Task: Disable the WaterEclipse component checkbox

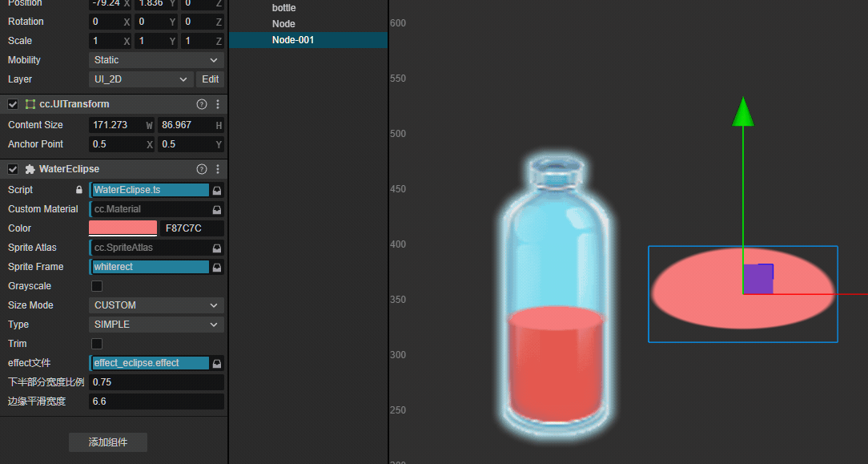Action: click(13, 169)
